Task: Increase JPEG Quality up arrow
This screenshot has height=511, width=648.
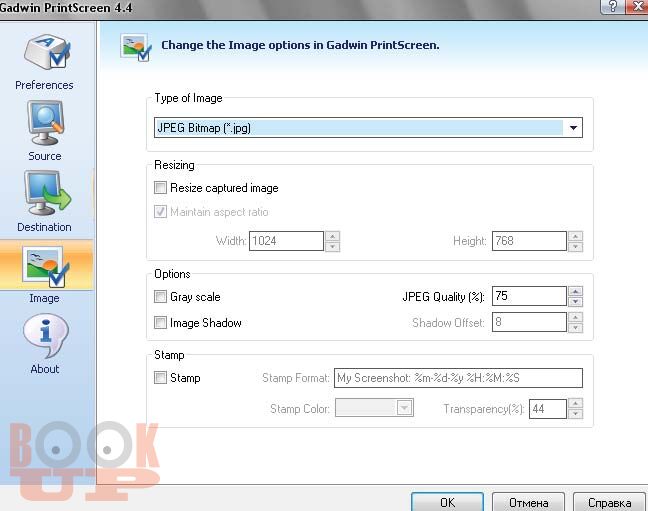Action: (576, 291)
